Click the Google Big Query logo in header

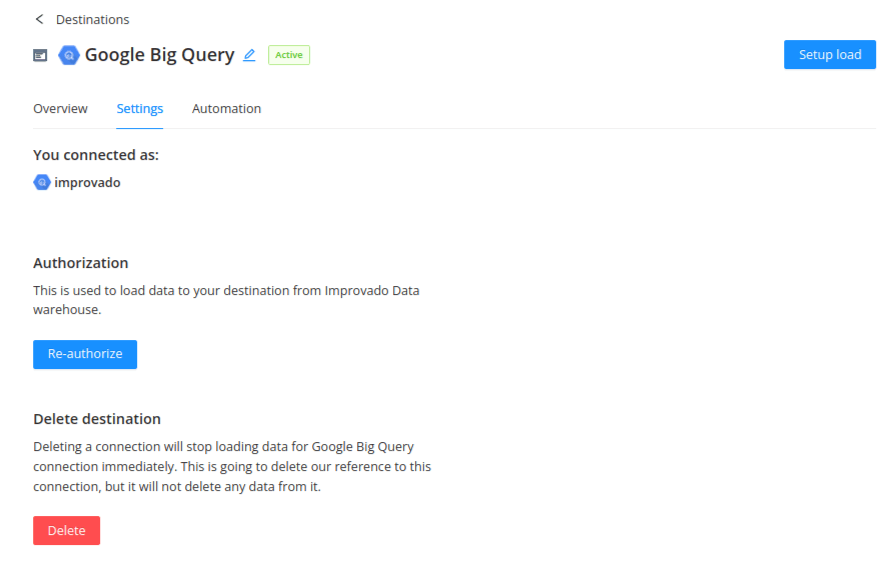tap(69, 55)
